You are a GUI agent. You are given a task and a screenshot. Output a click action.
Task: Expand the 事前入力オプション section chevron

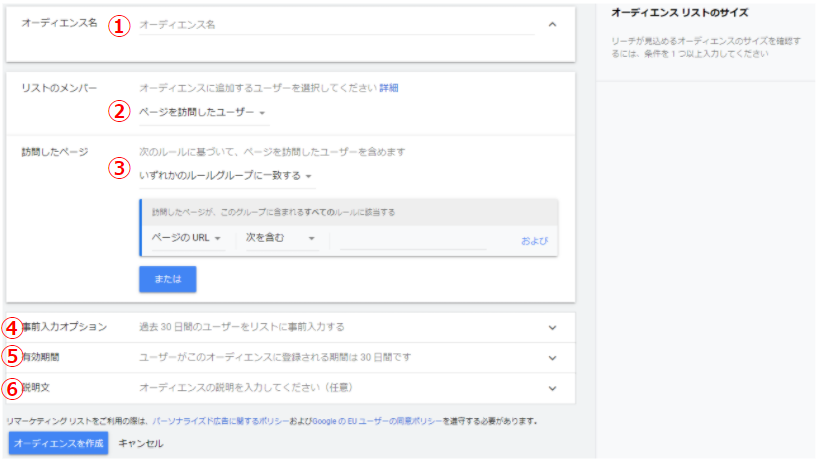coord(552,327)
